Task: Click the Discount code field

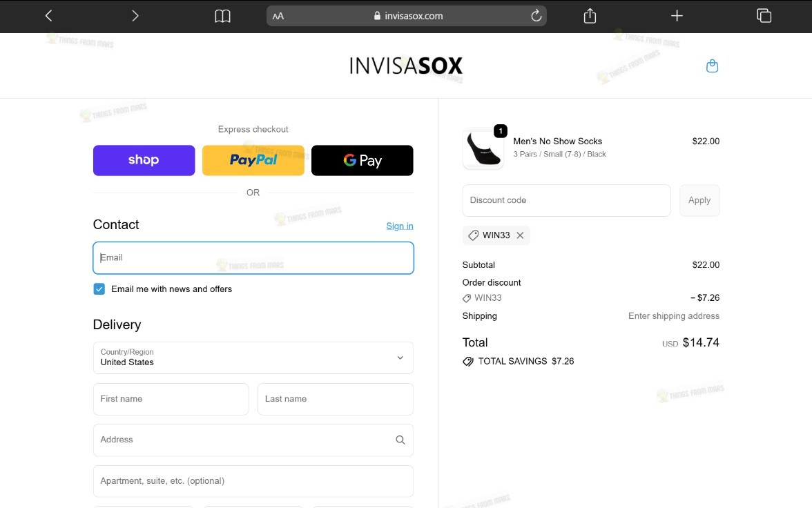Action: [566, 200]
